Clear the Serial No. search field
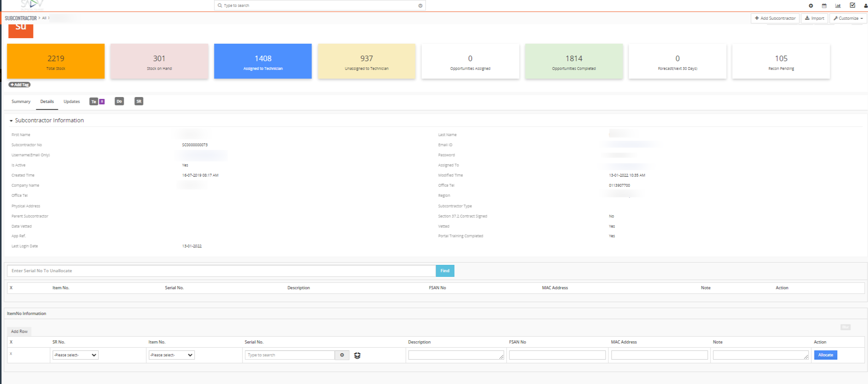868x384 pixels. coord(342,355)
